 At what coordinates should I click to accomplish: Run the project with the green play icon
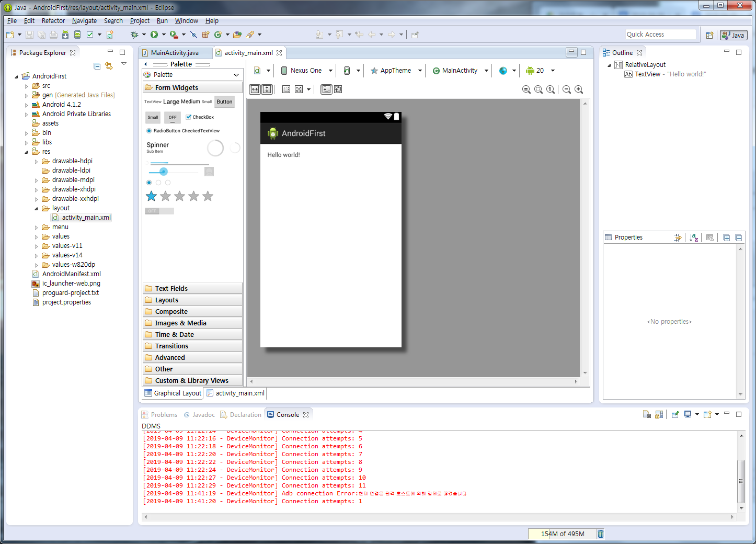click(154, 35)
